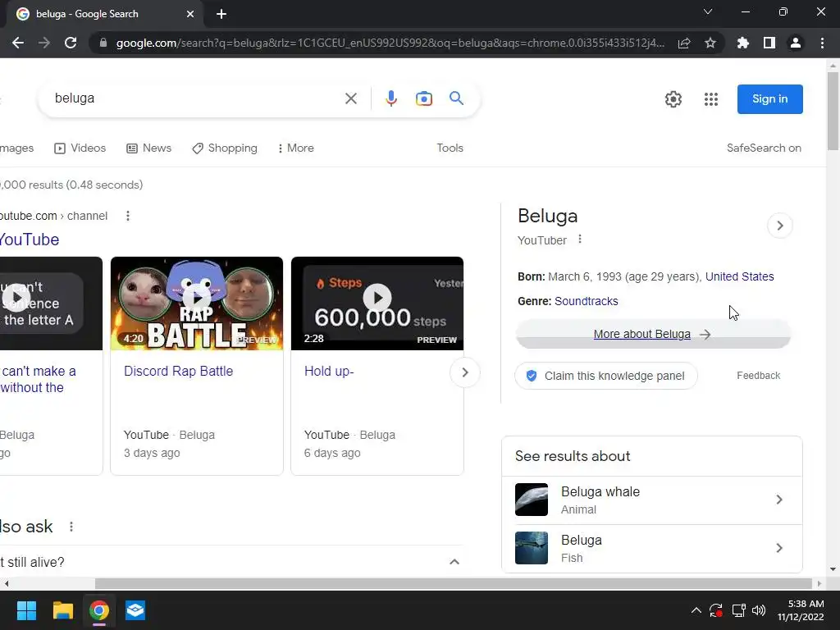Switch to the News tab
This screenshot has width=840, height=630.
point(149,148)
